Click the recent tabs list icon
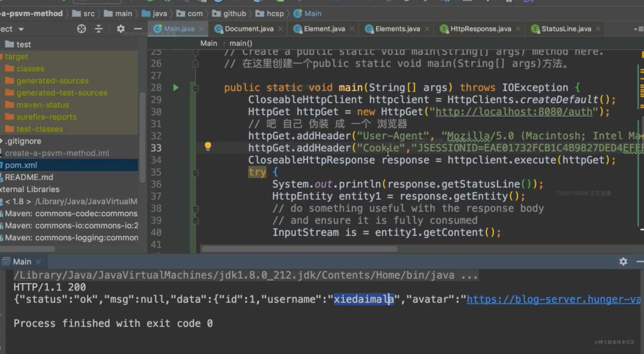Image resolution: width=644 pixels, height=354 pixels. pyautogui.click(x=639, y=29)
